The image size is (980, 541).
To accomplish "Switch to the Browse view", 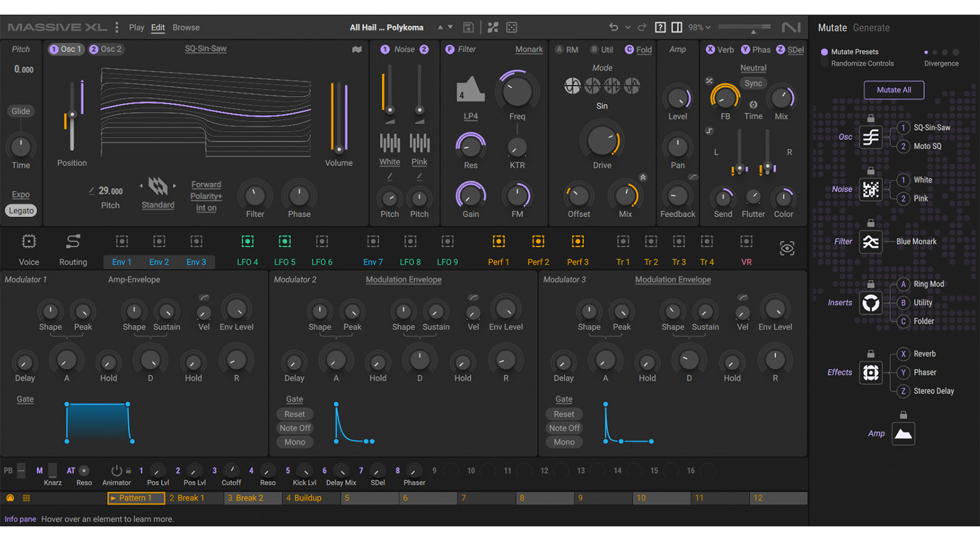I will [186, 27].
